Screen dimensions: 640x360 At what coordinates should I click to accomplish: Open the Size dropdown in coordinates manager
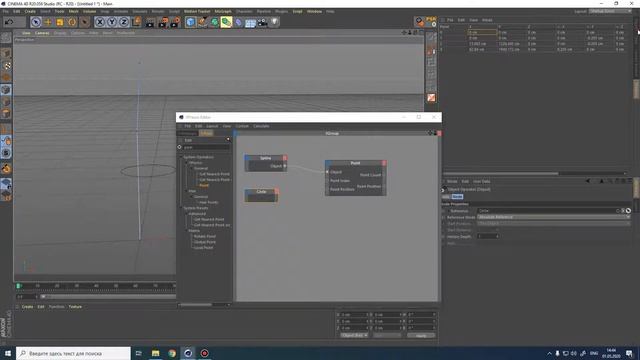click(387, 335)
